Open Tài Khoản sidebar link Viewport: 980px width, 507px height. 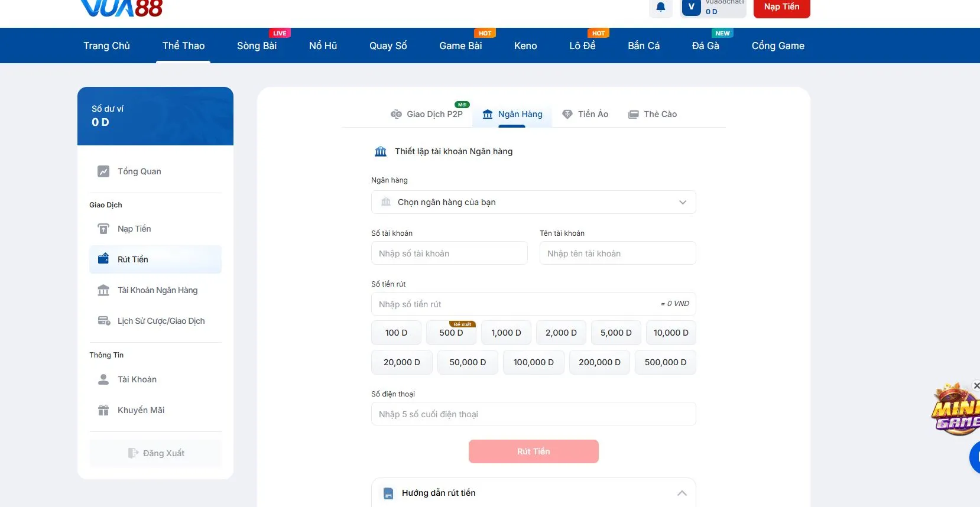click(x=155, y=379)
